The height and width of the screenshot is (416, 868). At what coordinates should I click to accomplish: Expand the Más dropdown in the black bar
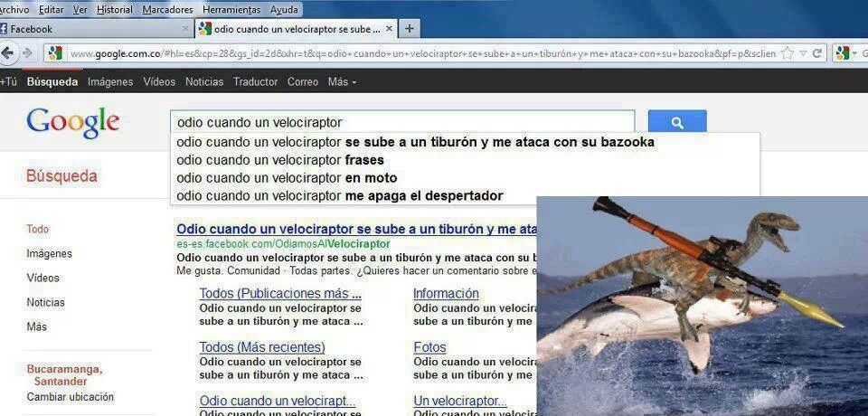(342, 82)
